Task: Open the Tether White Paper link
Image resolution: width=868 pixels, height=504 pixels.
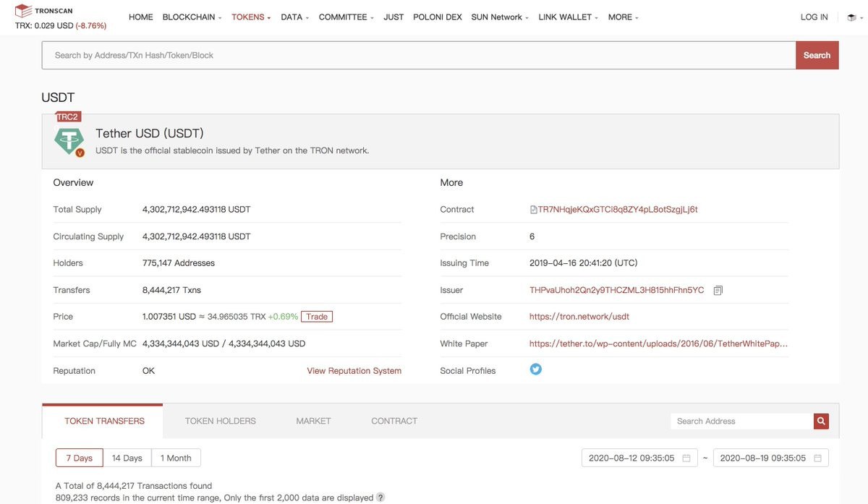Action: click(658, 343)
